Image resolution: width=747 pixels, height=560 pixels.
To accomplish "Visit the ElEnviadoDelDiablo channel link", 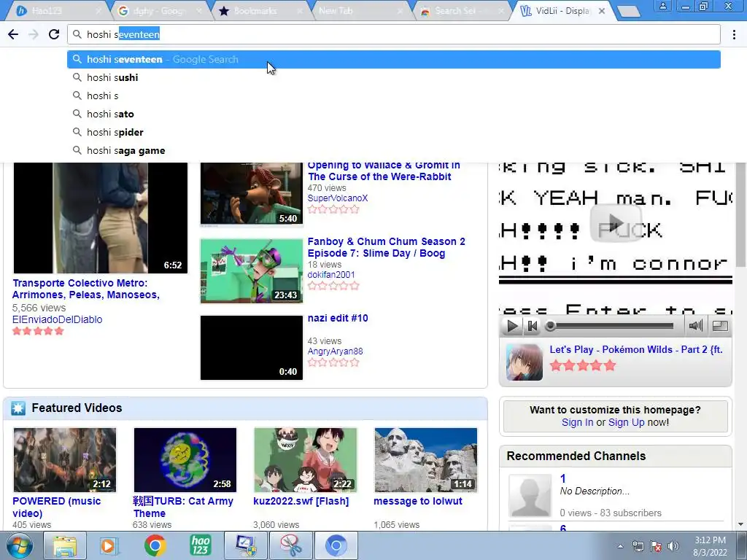I will 57,319.
